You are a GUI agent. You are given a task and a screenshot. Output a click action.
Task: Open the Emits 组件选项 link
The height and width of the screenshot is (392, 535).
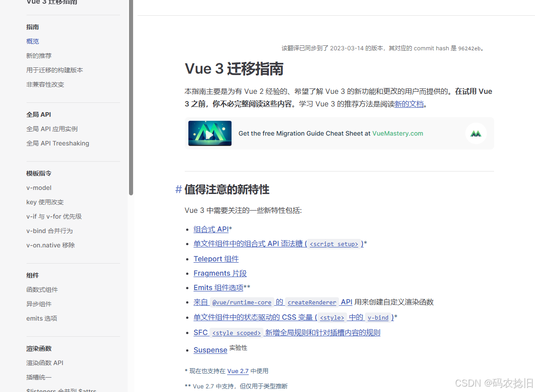click(218, 288)
